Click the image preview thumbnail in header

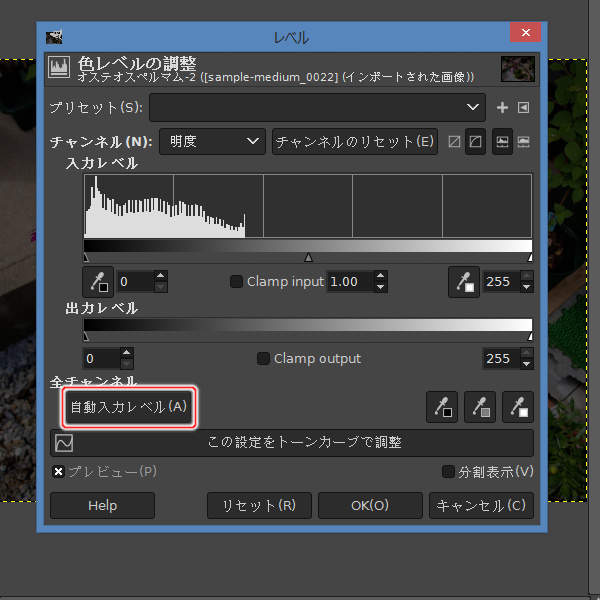pos(518,69)
